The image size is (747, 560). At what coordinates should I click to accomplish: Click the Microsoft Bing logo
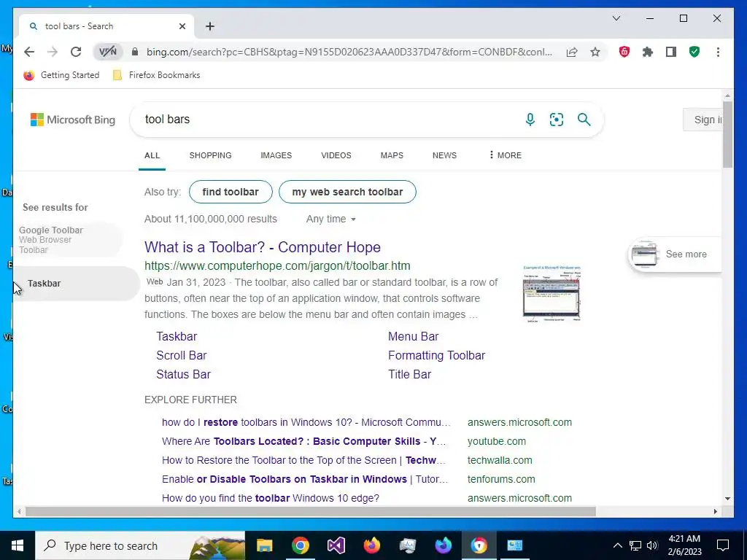73,120
